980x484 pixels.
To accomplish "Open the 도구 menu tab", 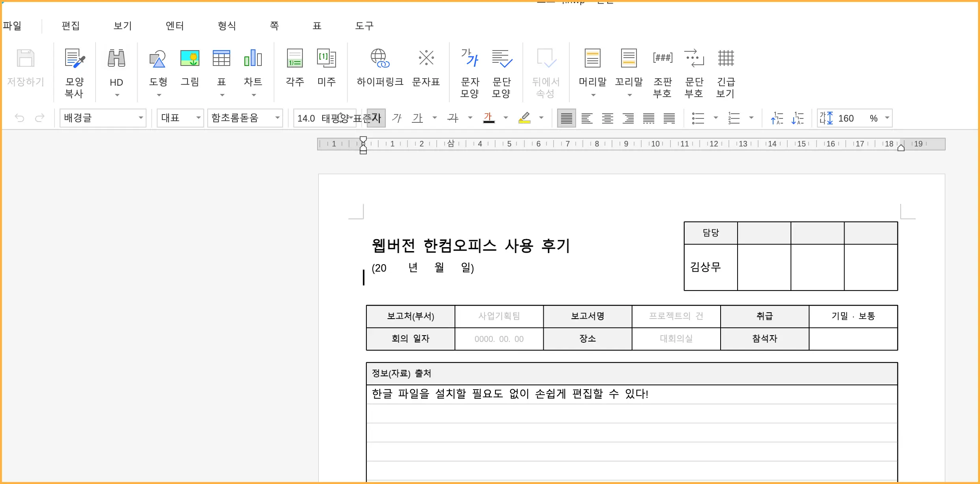I will click(364, 25).
